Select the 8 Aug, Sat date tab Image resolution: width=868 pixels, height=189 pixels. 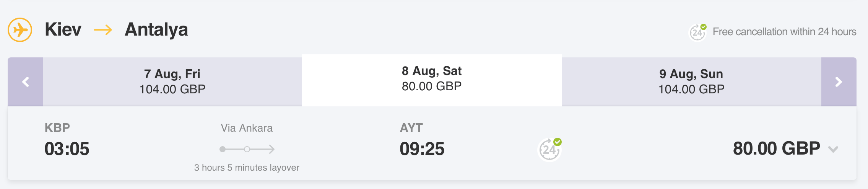click(x=432, y=79)
